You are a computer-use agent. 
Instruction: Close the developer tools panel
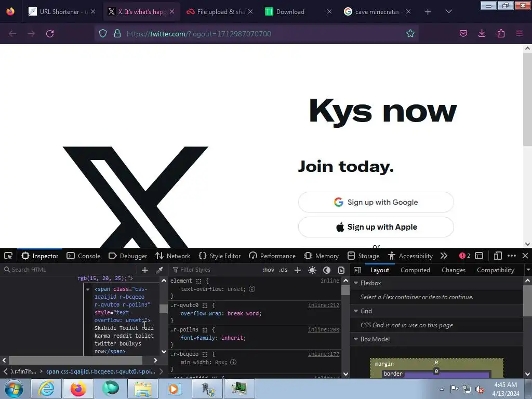click(525, 256)
